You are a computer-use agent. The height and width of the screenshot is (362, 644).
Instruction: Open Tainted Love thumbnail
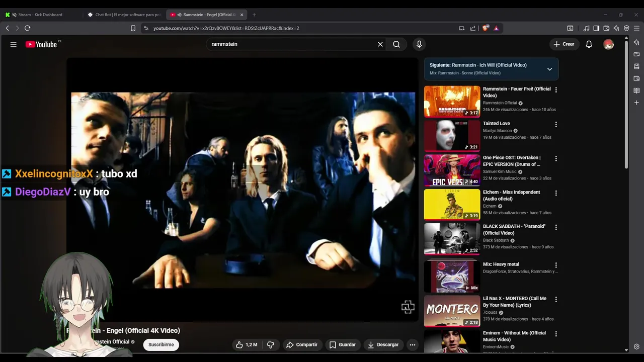click(x=452, y=136)
